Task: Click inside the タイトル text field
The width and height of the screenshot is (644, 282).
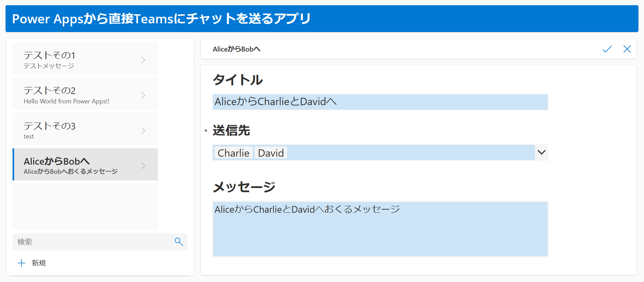Action: coord(380,102)
